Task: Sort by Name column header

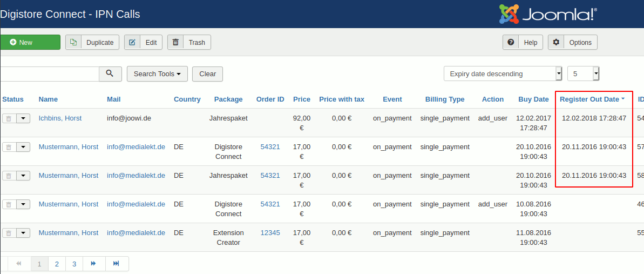Action: tap(48, 99)
